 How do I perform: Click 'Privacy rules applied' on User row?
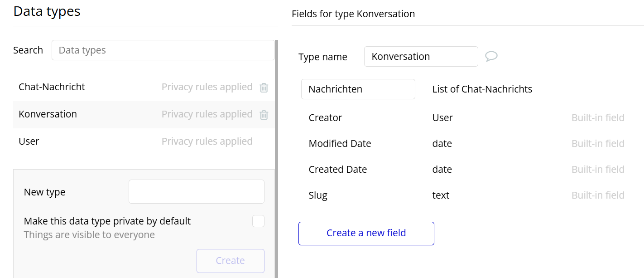click(207, 141)
